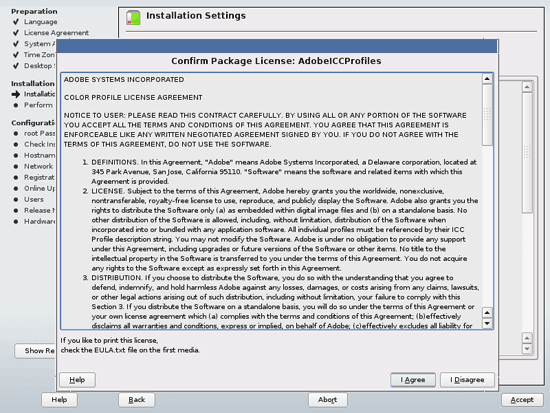550x413 pixels.
Task: Click the second up arrow near license bottom
Action: 487,312
